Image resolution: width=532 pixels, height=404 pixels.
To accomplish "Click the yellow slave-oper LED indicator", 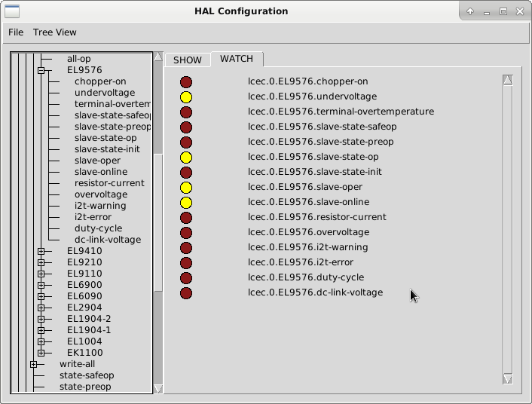I will tap(186, 188).
